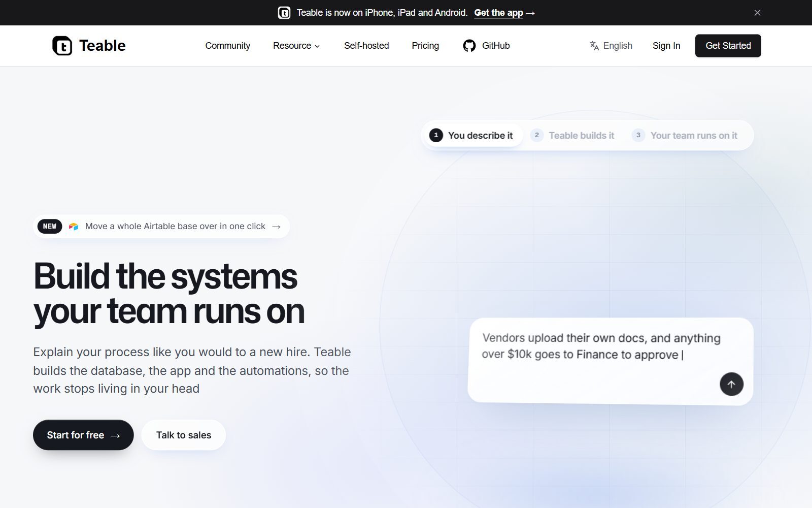
Task: Click the Teable app icon in top banner
Action: 284,13
